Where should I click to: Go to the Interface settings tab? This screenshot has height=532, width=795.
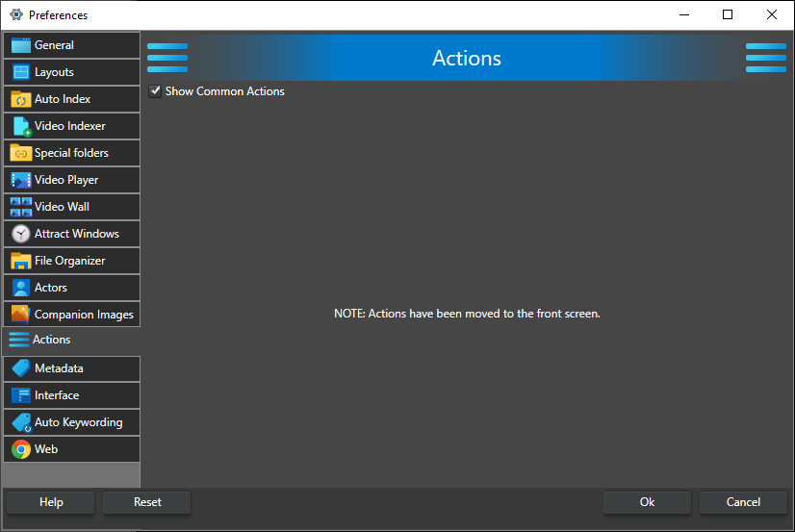click(x=57, y=395)
